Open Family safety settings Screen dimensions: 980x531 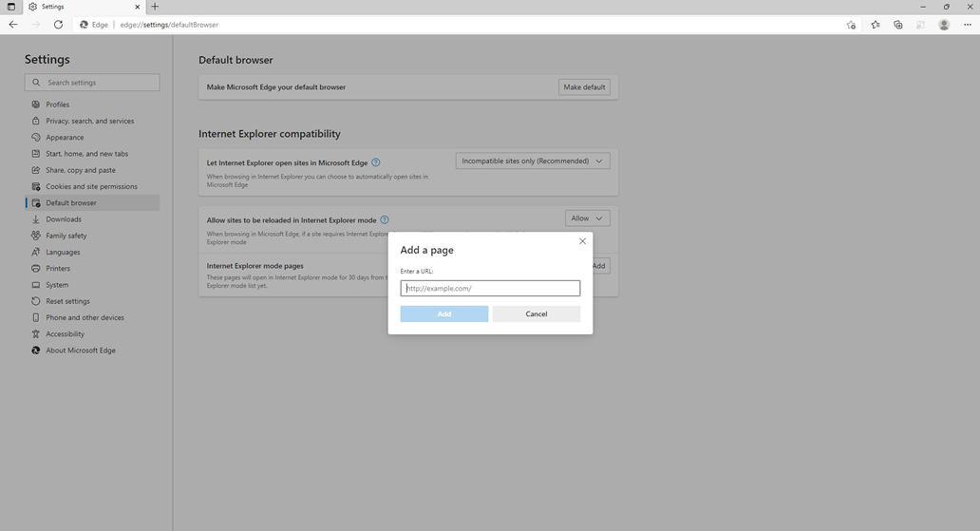(x=92, y=236)
